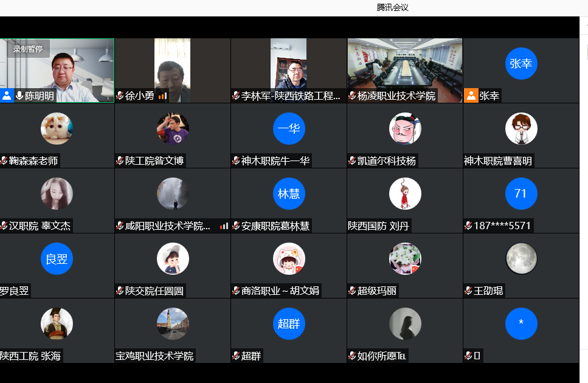Click the signal strength bars in 咸阳职业技术学院 tile
588x383 pixels.
[224, 226]
